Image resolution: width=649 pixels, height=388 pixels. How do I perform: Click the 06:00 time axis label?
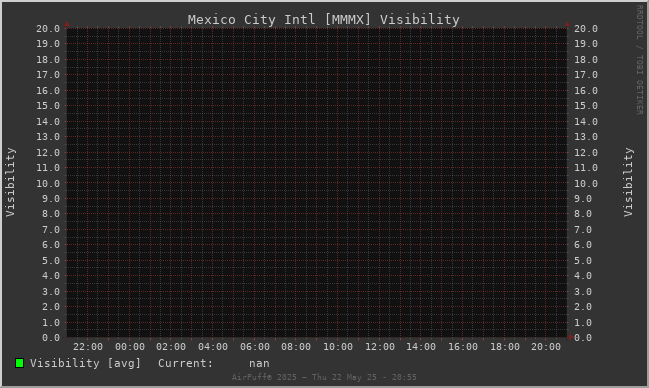tap(255, 347)
